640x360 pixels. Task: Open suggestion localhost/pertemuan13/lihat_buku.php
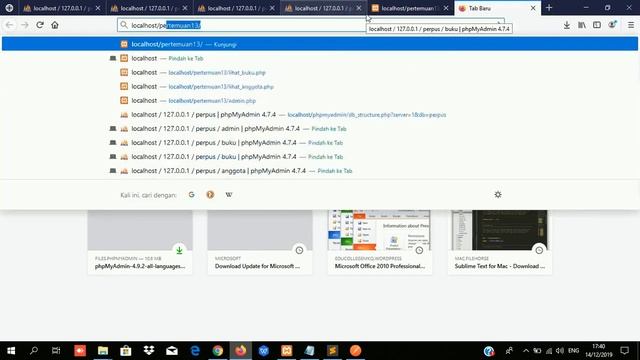coord(320,72)
